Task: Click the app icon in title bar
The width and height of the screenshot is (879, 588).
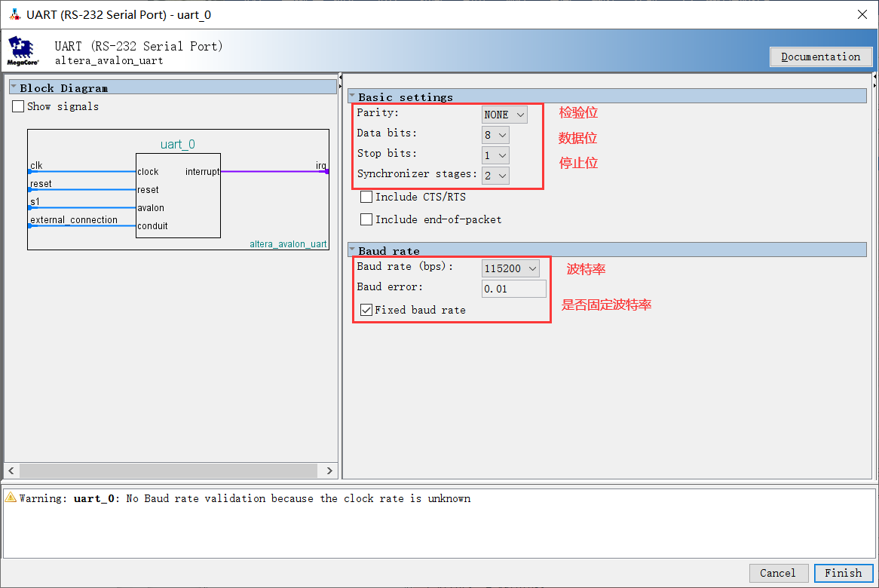Action: click(x=14, y=14)
